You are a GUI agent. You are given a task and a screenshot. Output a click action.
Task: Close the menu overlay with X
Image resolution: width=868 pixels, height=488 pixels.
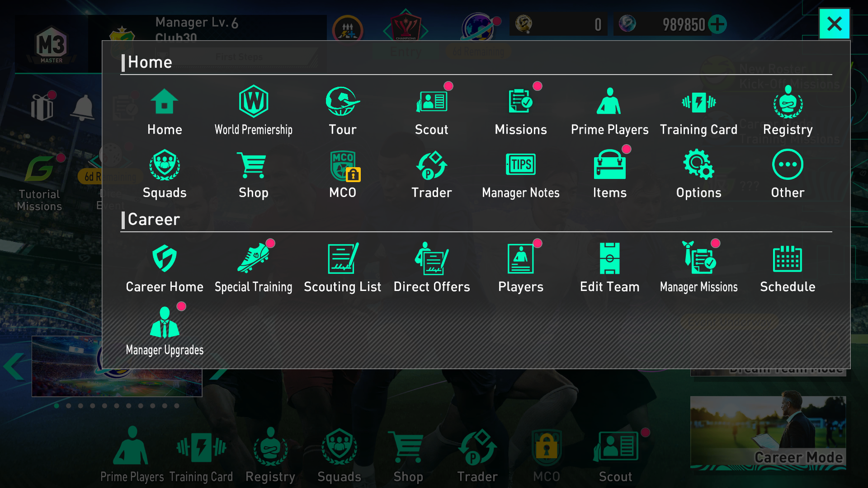[x=835, y=23]
